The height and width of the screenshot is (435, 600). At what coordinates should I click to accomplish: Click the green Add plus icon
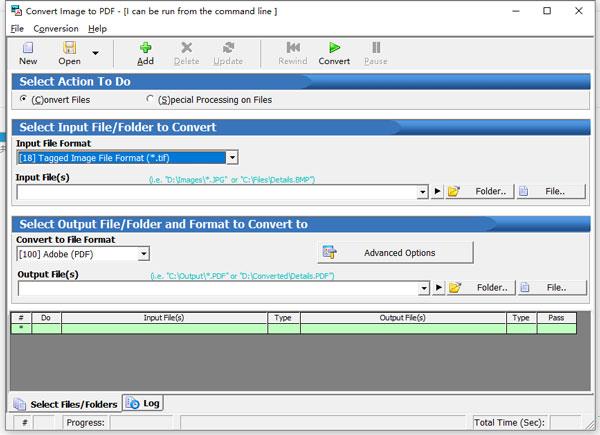tap(145, 48)
